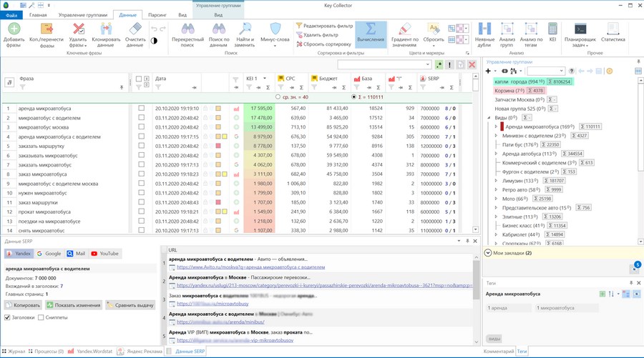The height and width of the screenshot is (358, 644).
Task: Check the box for row аренда микроавтобуса
Action: coord(141,109)
